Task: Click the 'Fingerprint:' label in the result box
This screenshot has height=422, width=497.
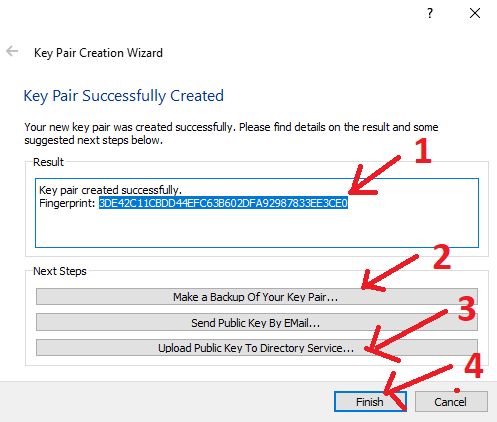Action: (x=67, y=203)
